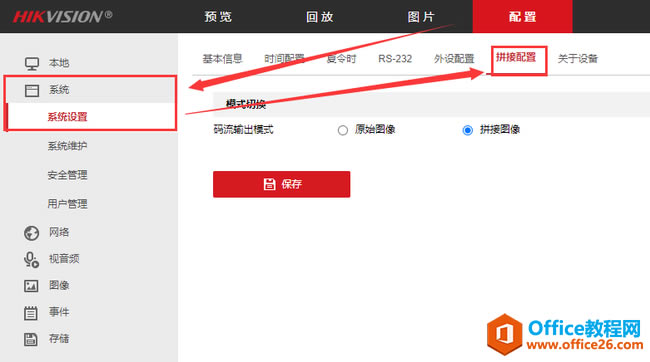The image size is (650, 362).
Task: Switch to the 基本信息 sub-tab
Action: tap(222, 58)
